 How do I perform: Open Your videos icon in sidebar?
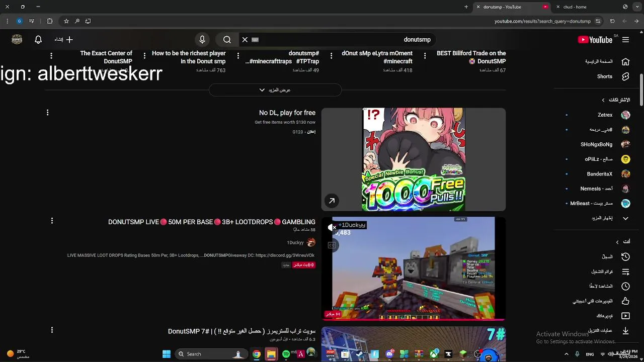click(x=625, y=316)
